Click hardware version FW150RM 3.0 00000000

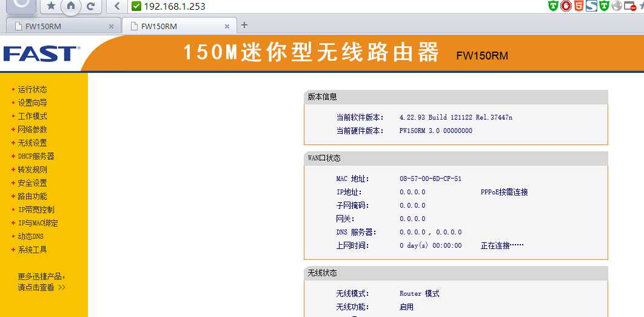(436, 131)
